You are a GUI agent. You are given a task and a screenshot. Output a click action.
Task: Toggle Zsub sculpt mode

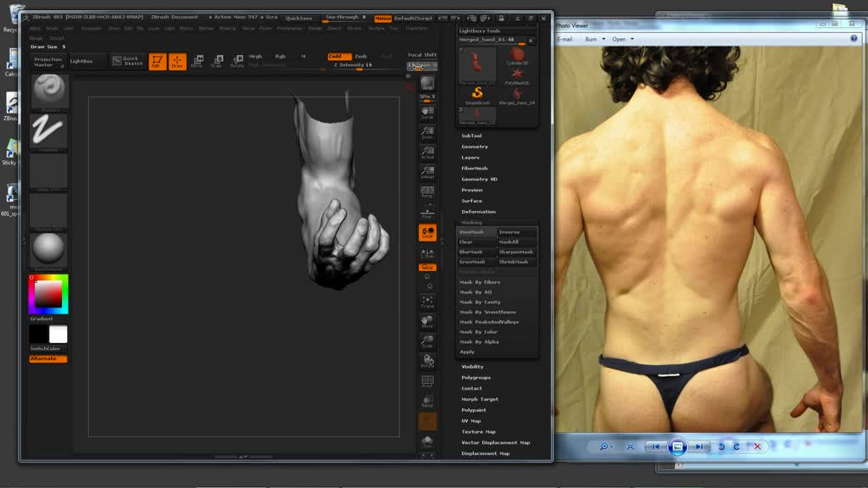[361, 57]
